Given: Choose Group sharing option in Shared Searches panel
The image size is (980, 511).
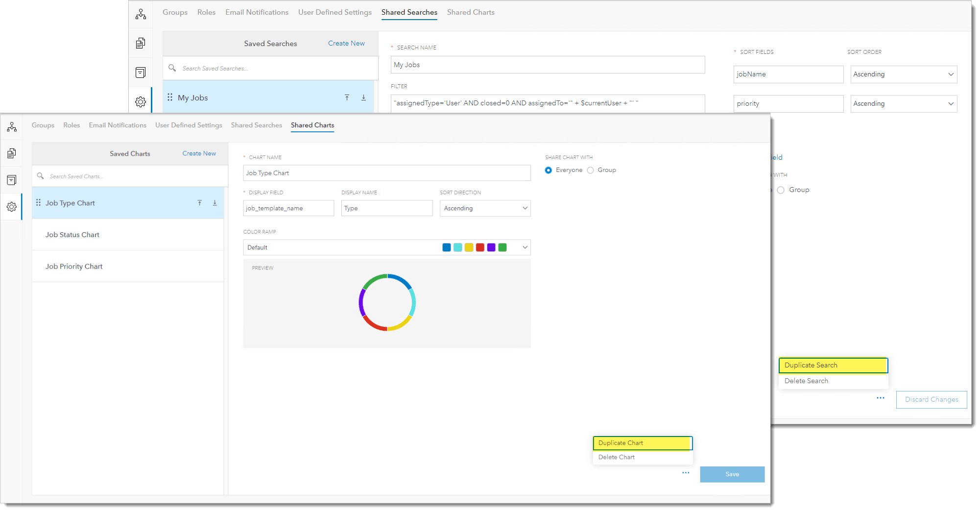Looking at the screenshot, I should 780,190.
